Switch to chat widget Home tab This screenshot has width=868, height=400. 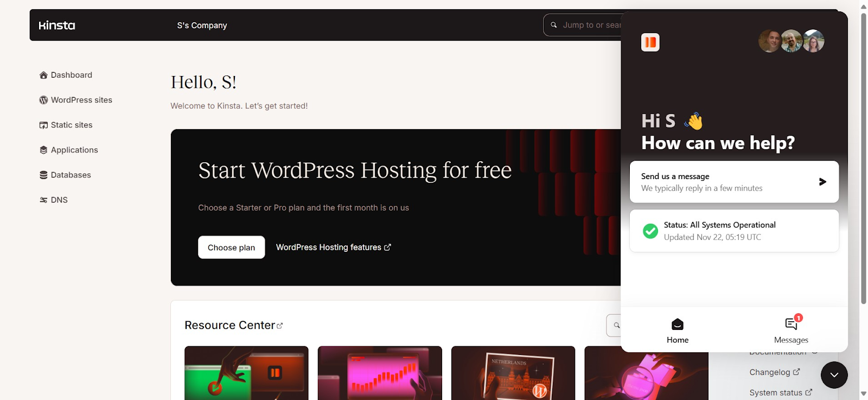[678, 331]
